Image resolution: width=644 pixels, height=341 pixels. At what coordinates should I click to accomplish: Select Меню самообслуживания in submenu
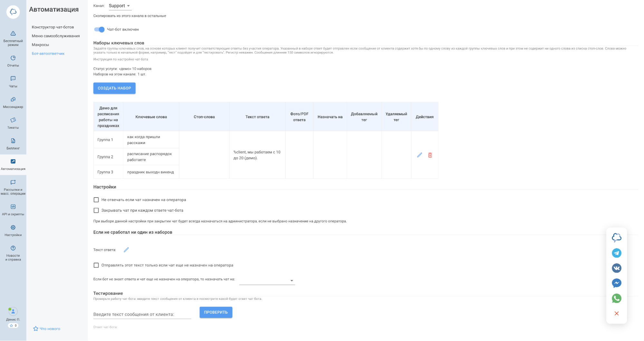click(x=56, y=36)
